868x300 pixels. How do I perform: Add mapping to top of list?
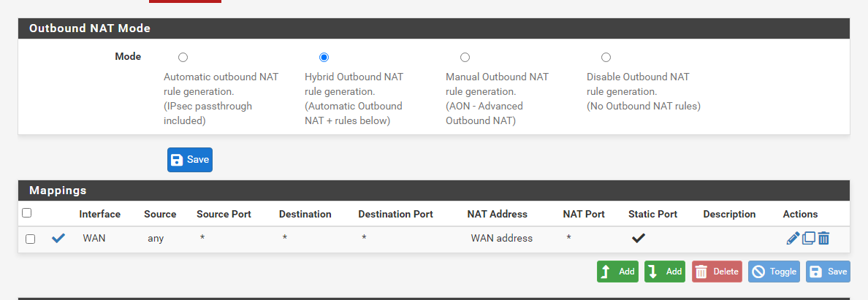point(617,272)
